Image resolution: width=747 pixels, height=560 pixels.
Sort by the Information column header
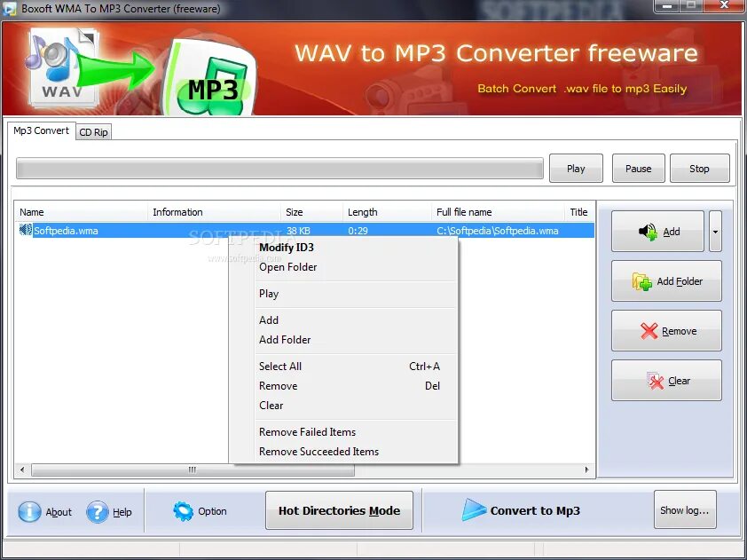[215, 212]
